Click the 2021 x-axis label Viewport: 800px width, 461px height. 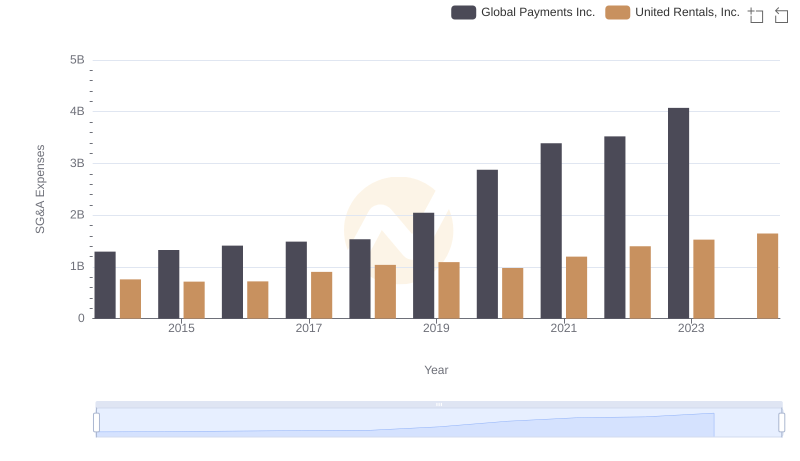[x=563, y=328]
